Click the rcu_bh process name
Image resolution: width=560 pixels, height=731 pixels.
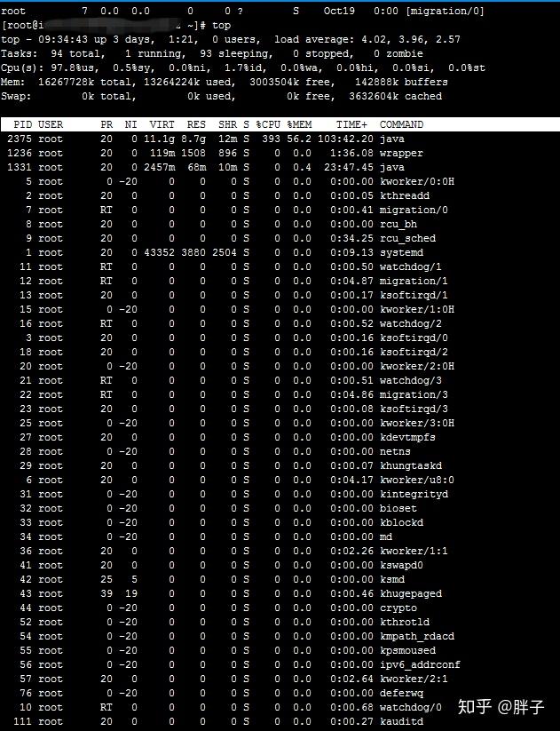(398, 224)
